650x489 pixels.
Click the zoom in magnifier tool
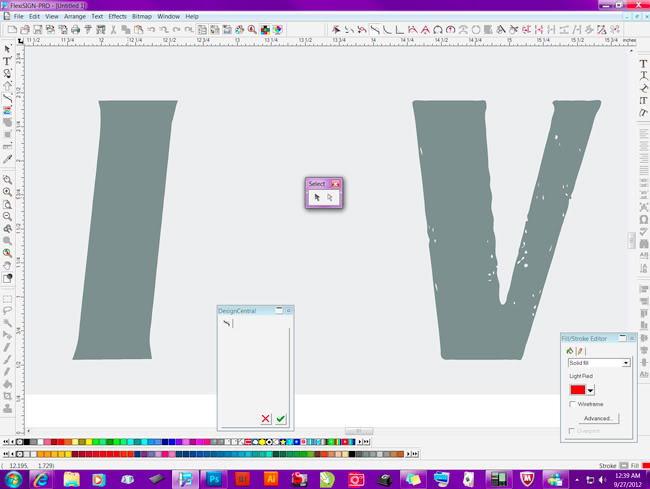[7, 192]
